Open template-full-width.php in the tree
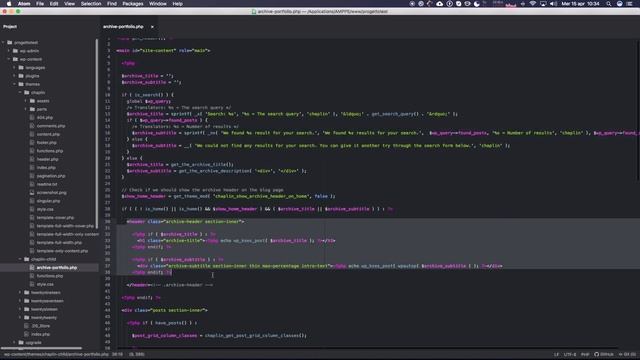 [59, 243]
